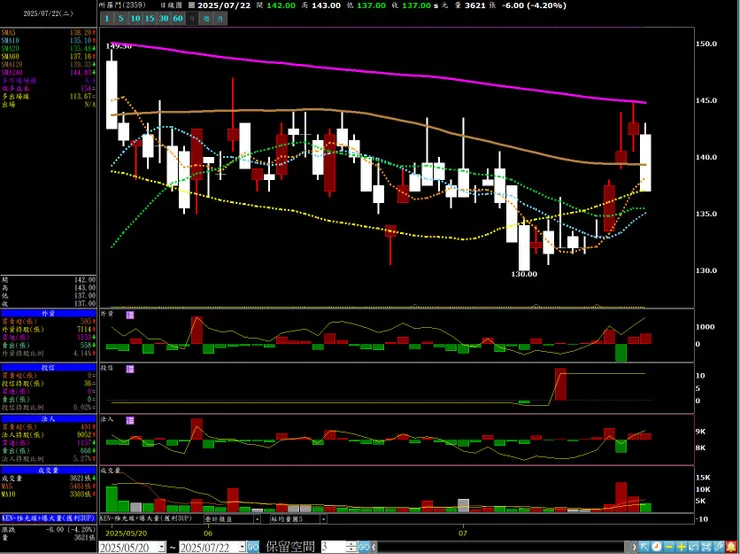Click the orange clock icon in bottom toolbar

(x=656, y=547)
